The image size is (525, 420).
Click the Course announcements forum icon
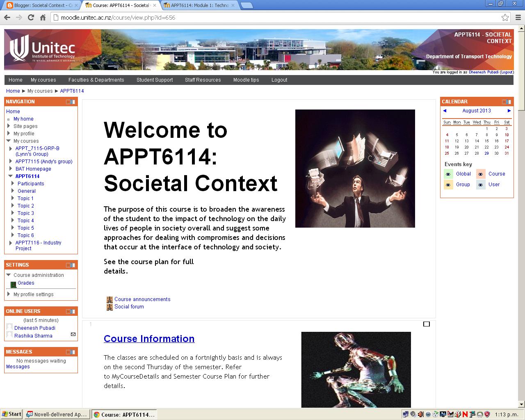(x=110, y=300)
